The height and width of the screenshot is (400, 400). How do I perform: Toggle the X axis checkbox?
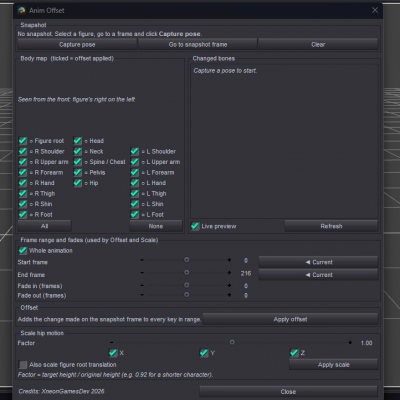click(x=113, y=353)
